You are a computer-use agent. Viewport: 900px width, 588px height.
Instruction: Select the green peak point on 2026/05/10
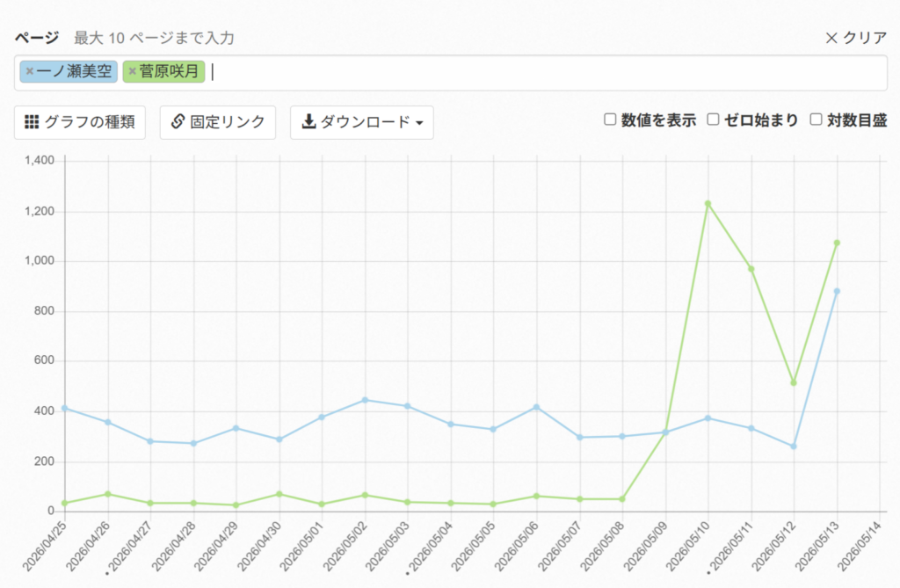point(708,204)
